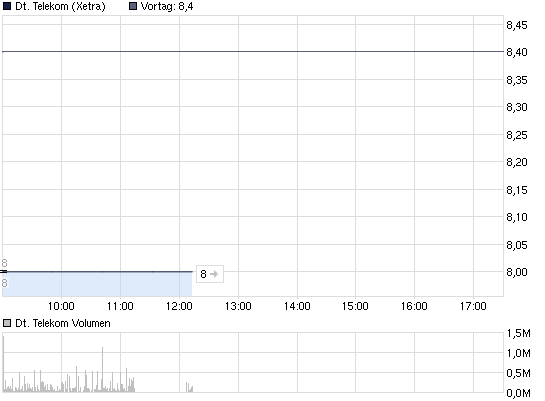Click the 8,40 price axis label
Viewport: 545px width, 401px height.
coord(516,52)
